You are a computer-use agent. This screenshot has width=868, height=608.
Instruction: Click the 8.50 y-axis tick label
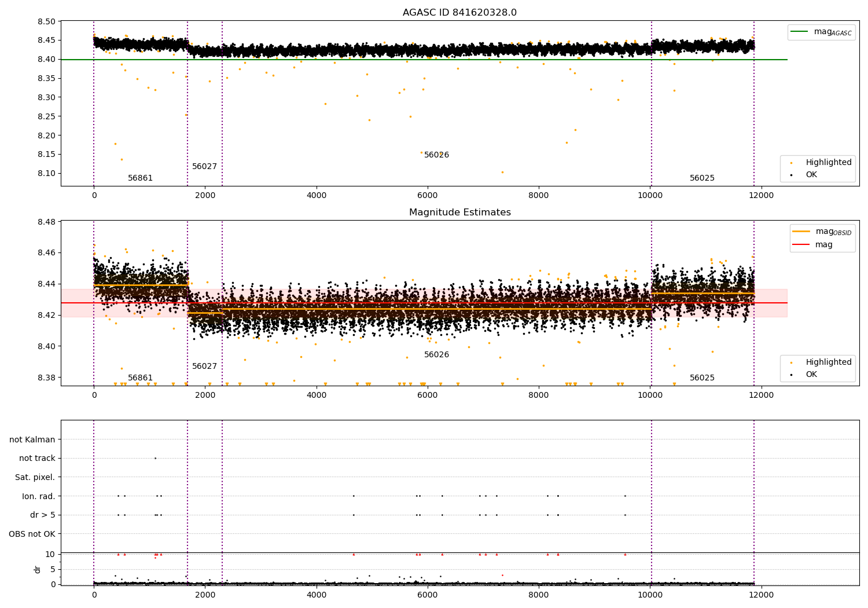(x=46, y=22)
